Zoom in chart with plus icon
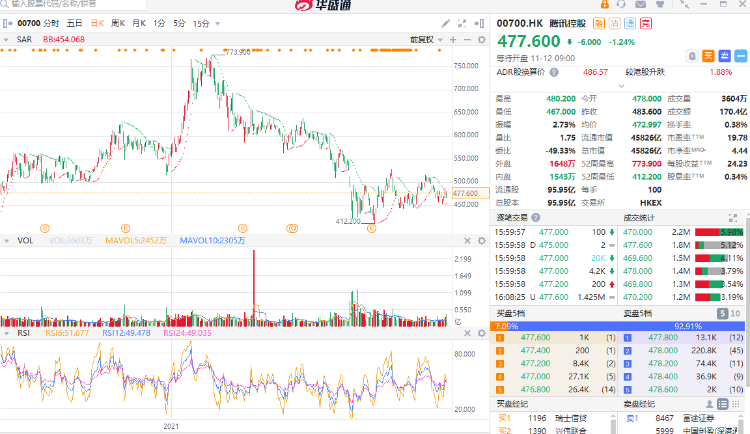Image resolution: width=750 pixels, height=434 pixels. 453,40
